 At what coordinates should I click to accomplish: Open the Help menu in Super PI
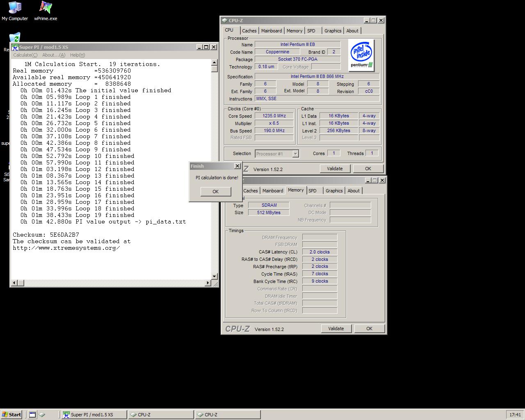78,55
